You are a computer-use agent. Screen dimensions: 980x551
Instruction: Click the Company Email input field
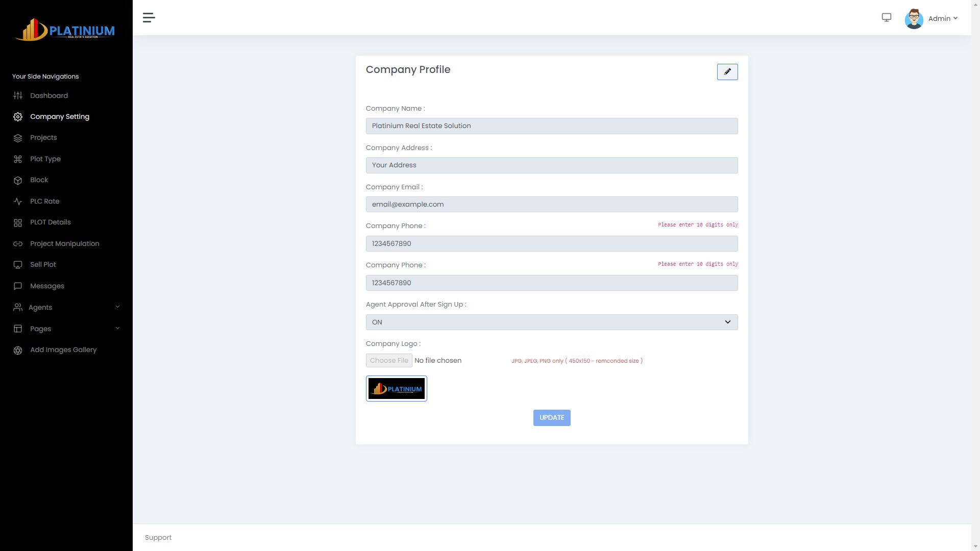551,205
